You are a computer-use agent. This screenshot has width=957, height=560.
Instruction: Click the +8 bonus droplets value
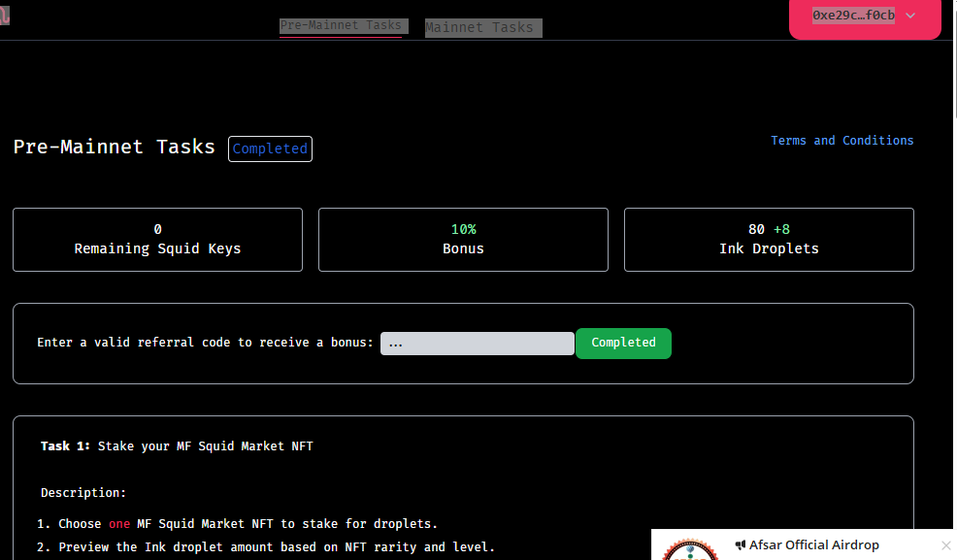[x=782, y=229]
